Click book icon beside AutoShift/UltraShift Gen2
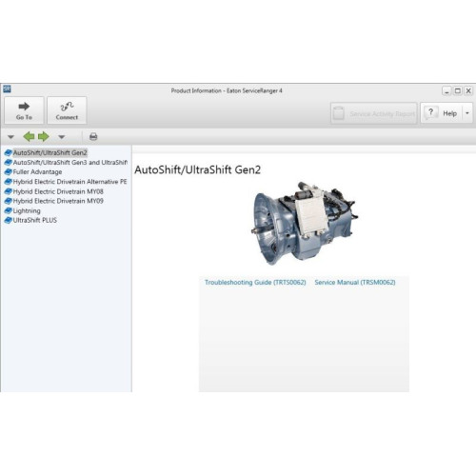This screenshot has height=476, width=476. (8, 152)
